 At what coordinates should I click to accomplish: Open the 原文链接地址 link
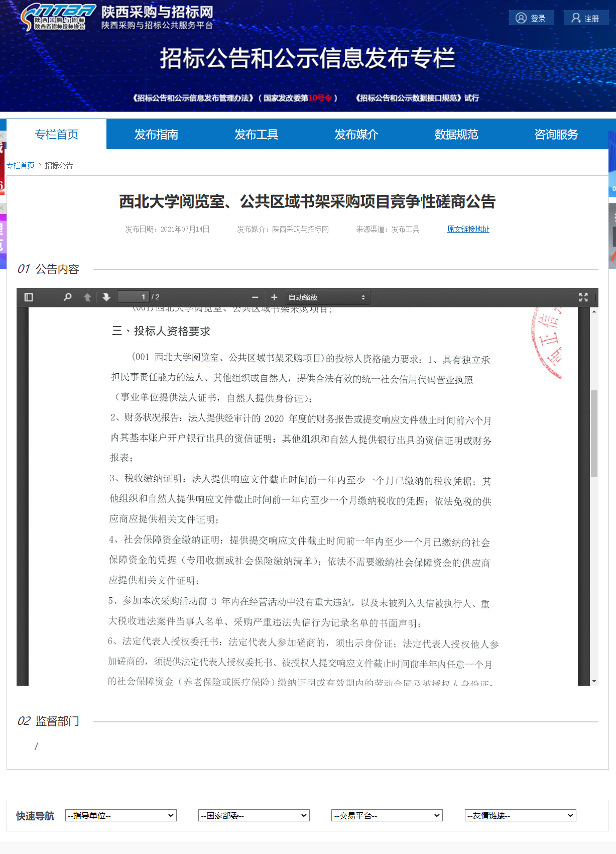coord(468,229)
